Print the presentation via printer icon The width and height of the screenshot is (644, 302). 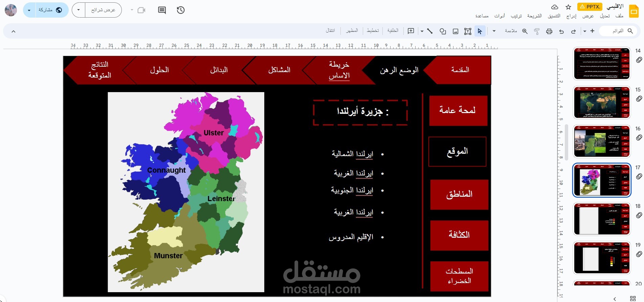(x=549, y=31)
